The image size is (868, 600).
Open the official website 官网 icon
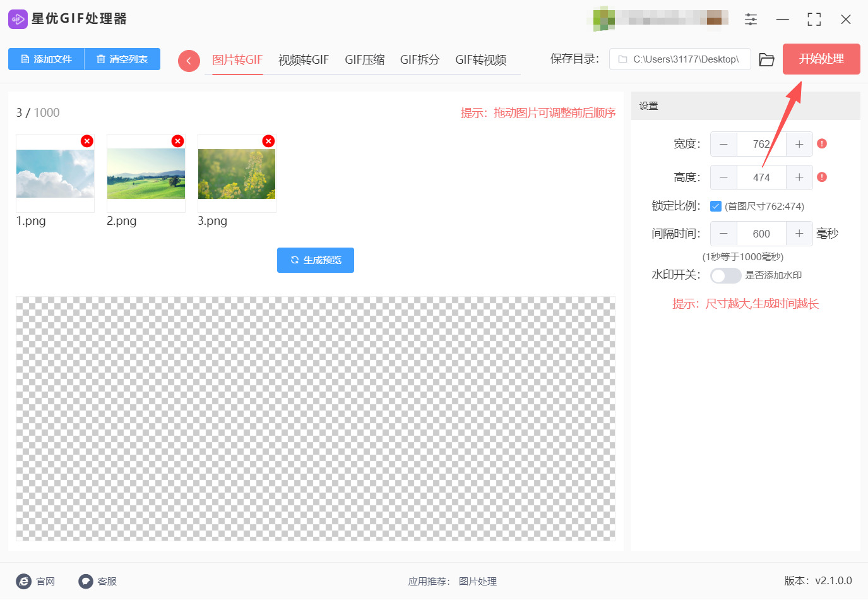(x=23, y=582)
